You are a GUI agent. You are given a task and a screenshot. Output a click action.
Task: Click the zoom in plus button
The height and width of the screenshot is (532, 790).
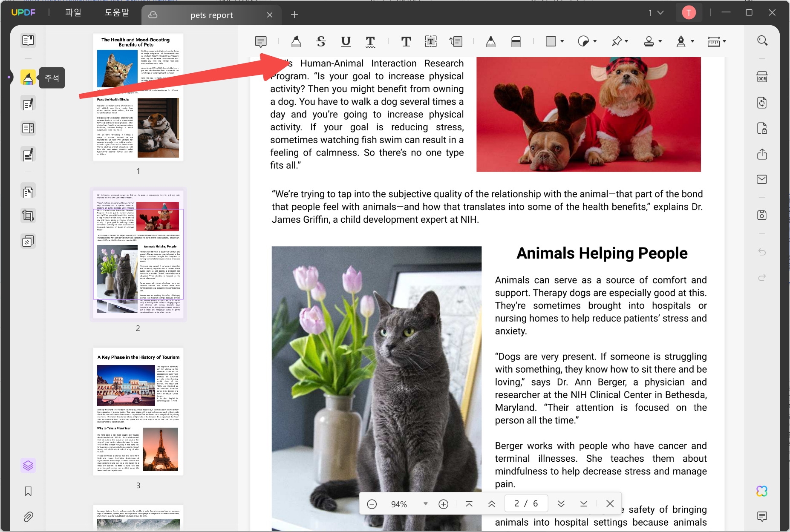443,504
